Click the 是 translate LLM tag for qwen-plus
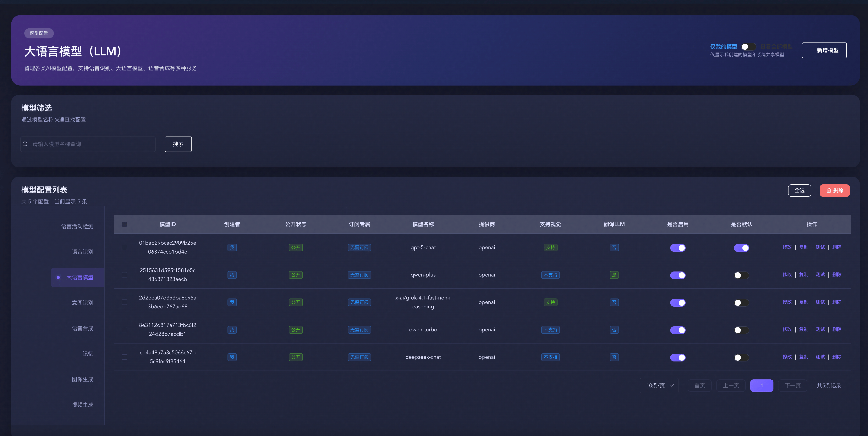The image size is (868, 436). click(x=614, y=275)
